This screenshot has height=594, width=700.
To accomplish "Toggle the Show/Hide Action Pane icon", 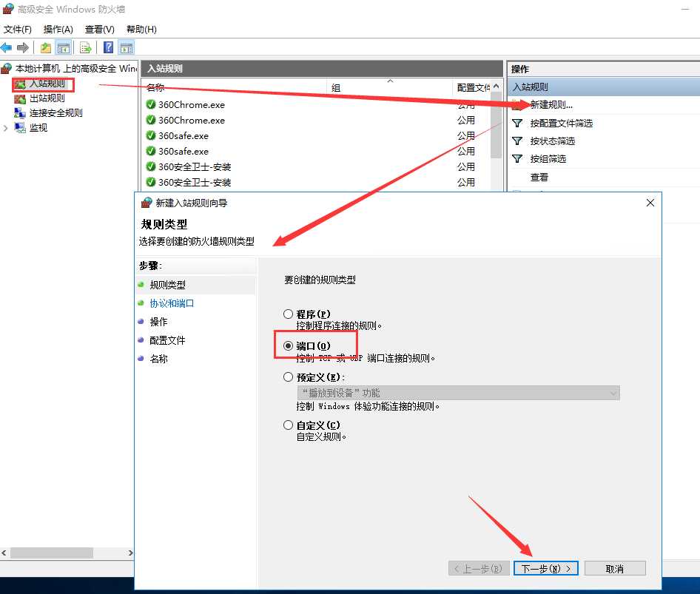I will pyautogui.click(x=127, y=47).
